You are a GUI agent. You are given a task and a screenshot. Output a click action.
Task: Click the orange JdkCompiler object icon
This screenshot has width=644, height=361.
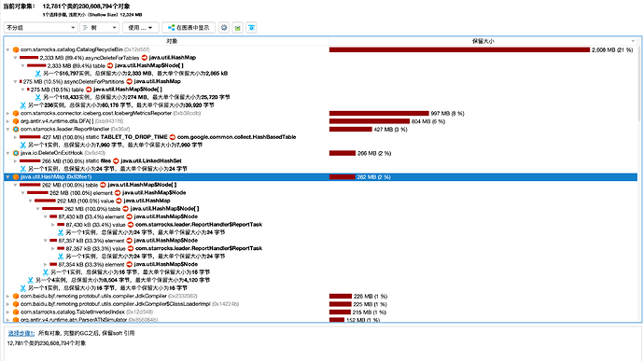16,296
